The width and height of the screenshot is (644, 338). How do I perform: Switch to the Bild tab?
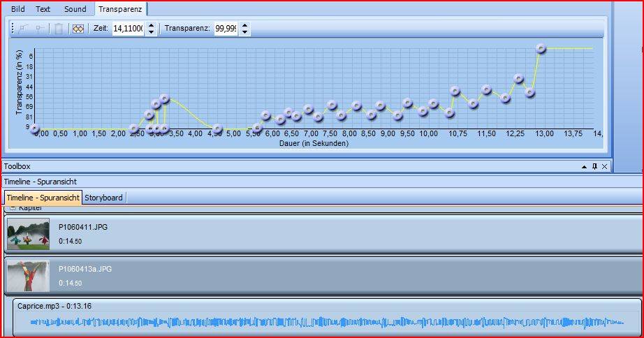click(17, 9)
